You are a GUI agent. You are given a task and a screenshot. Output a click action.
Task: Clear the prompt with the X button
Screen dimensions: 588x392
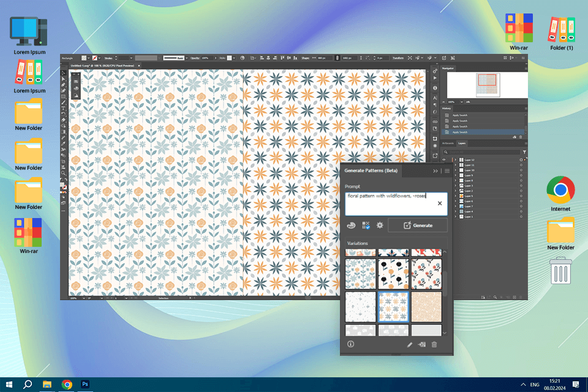440,203
